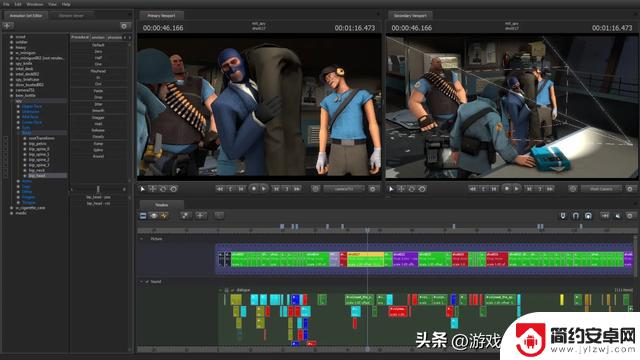Select the emotion presets tab

point(98,37)
